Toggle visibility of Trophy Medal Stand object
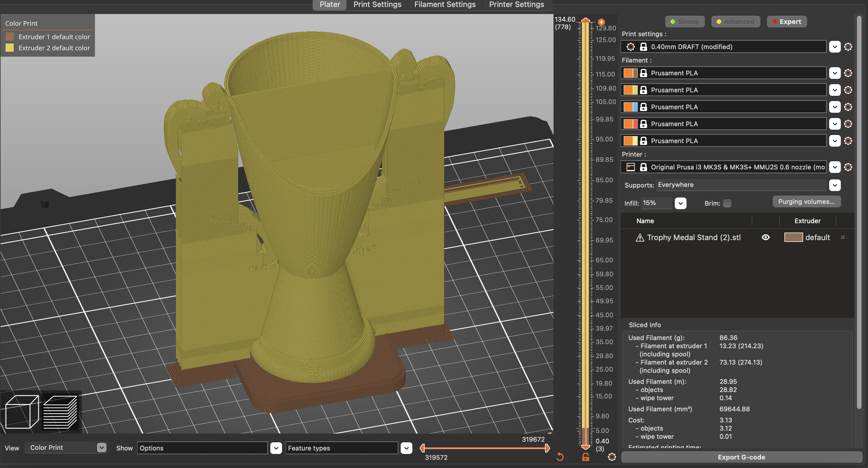Image resolution: width=868 pixels, height=468 pixels. [766, 237]
